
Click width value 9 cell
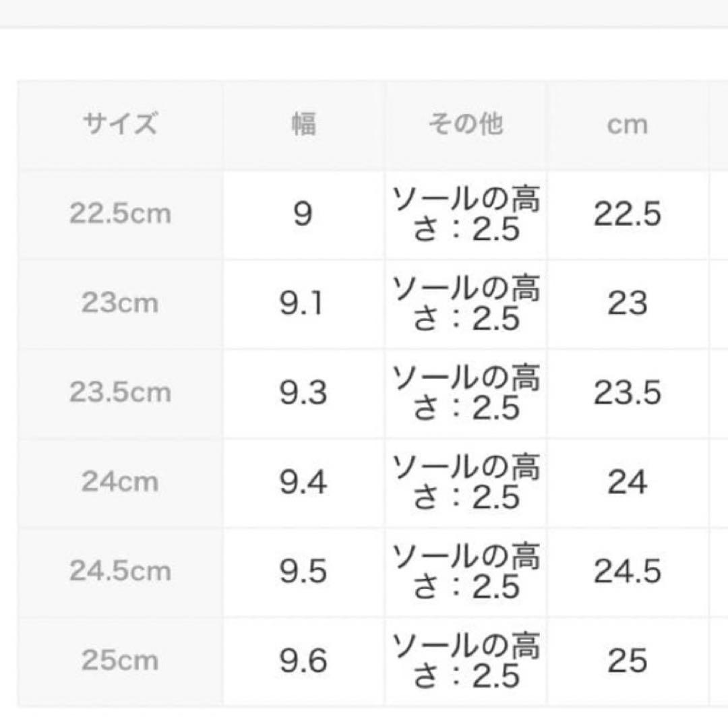(303, 214)
